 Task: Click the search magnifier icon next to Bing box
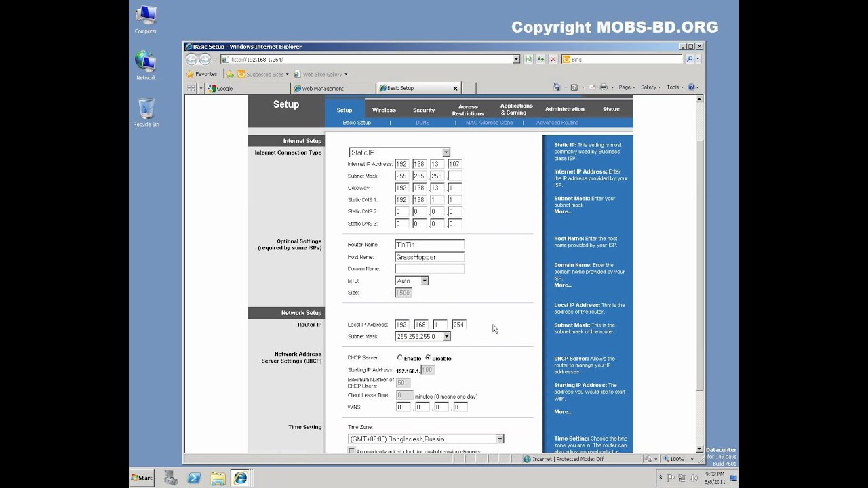click(x=690, y=60)
